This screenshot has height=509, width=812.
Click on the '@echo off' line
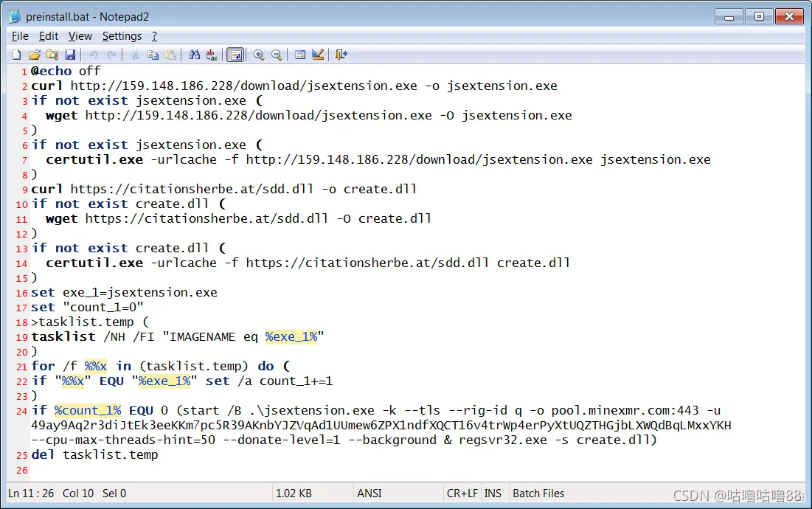coord(66,71)
